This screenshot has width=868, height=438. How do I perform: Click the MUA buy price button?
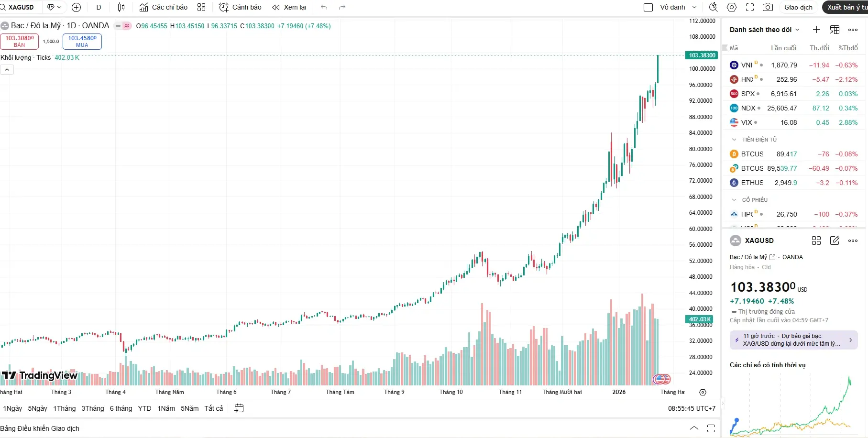point(82,42)
